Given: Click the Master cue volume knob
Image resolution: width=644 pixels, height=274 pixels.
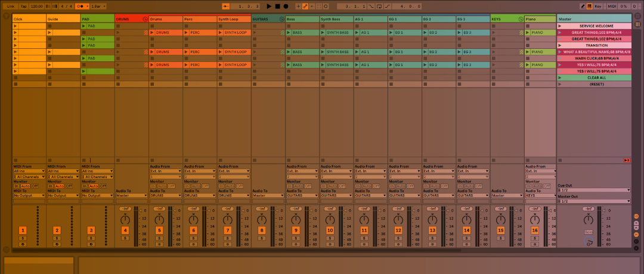Looking at the screenshot, I should coord(589,242).
